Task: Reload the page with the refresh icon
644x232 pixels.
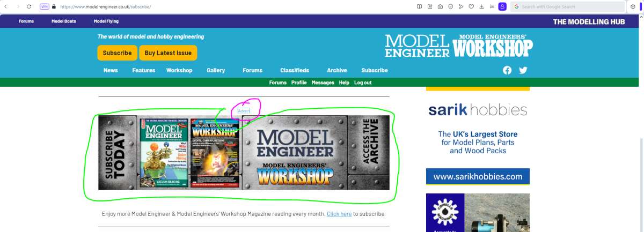Action: click(x=28, y=6)
